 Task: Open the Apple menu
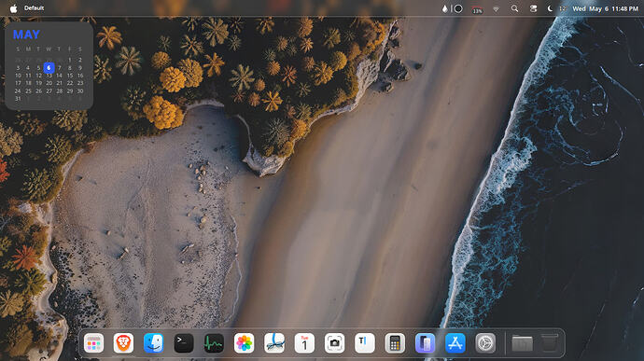[x=14, y=8]
